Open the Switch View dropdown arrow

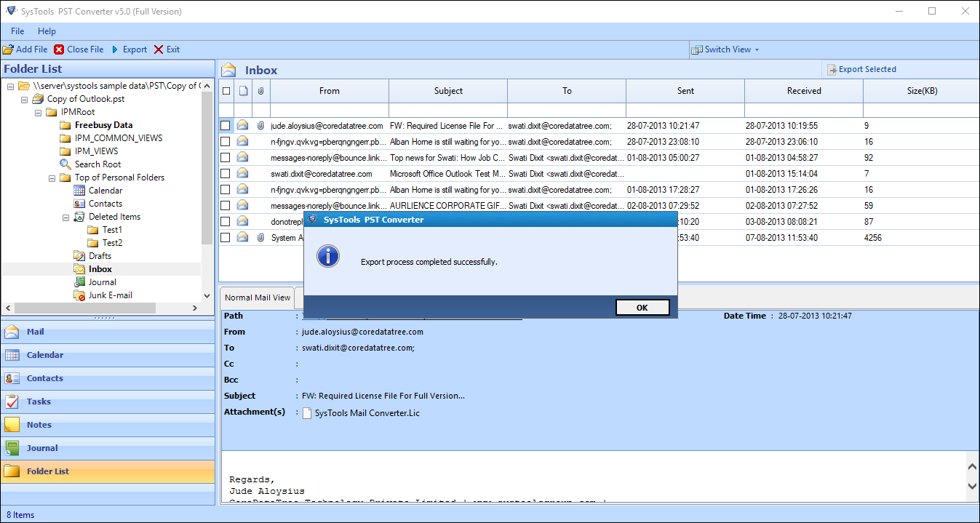757,49
